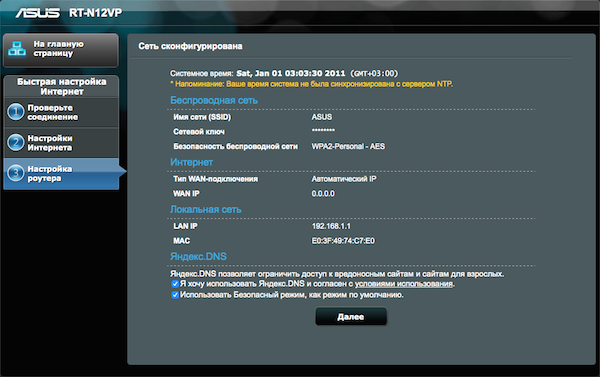This screenshot has height=377, width=600.
Task: Toggle the Безопасный режим checkbox
Action: tap(175, 295)
